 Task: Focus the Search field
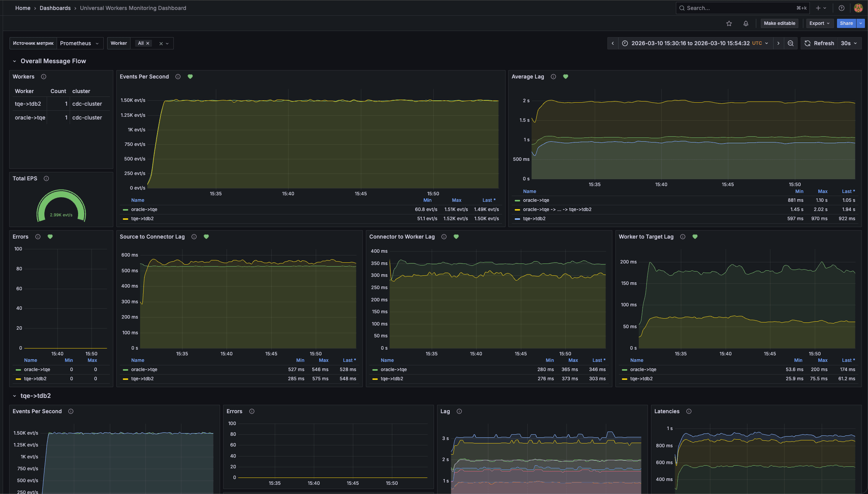click(742, 8)
